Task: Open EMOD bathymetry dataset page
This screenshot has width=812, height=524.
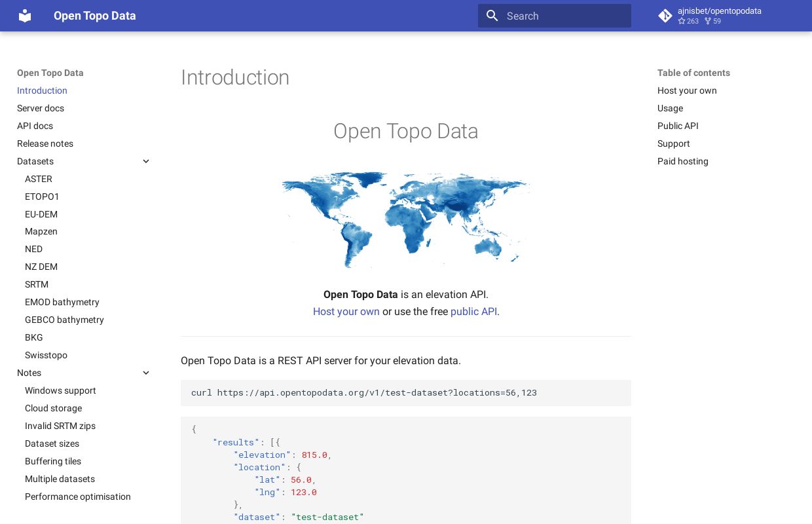Action: (62, 302)
